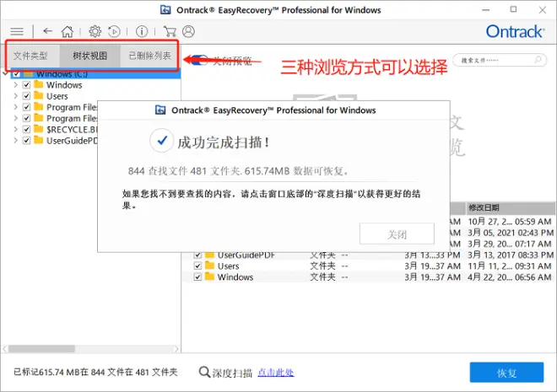This screenshot has width=557, height=392.
Task: Click the deep scan magnifier icon
Action: point(204,372)
